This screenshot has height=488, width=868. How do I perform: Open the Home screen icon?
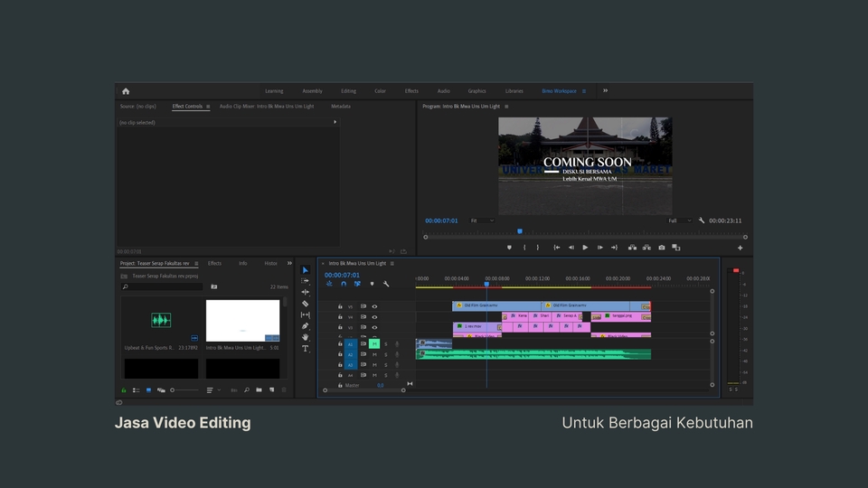(126, 91)
